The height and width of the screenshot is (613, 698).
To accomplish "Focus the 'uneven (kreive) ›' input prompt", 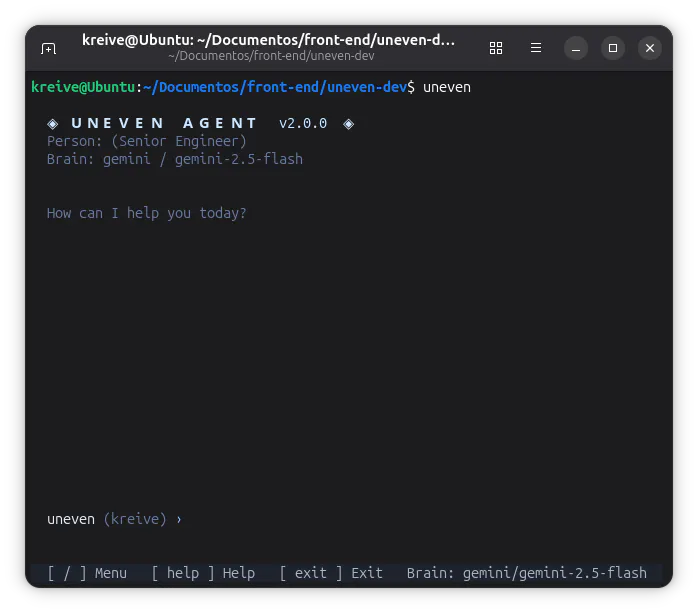I will tap(114, 519).
